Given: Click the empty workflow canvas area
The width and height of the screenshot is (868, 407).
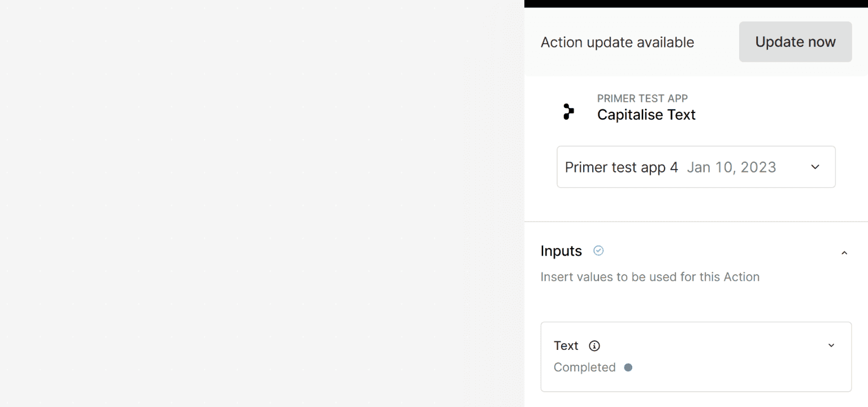Looking at the screenshot, I should coord(262,203).
